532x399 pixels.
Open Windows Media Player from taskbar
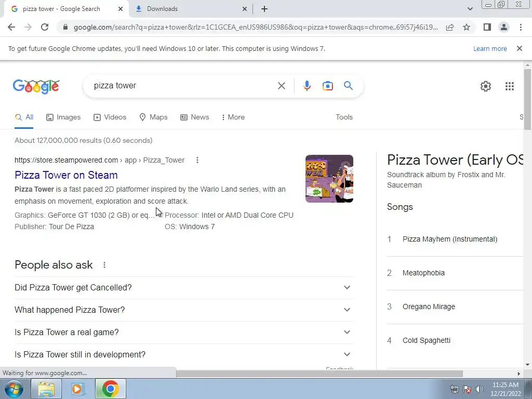tap(78, 389)
